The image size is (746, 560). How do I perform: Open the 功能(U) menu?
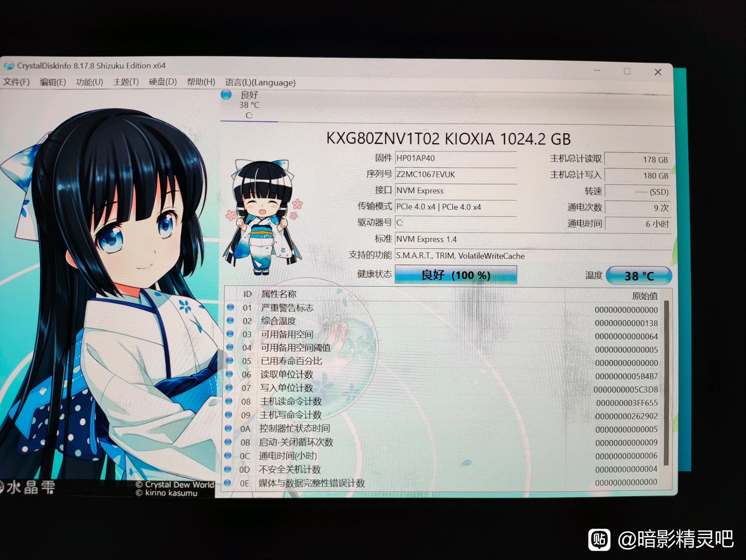[89, 82]
